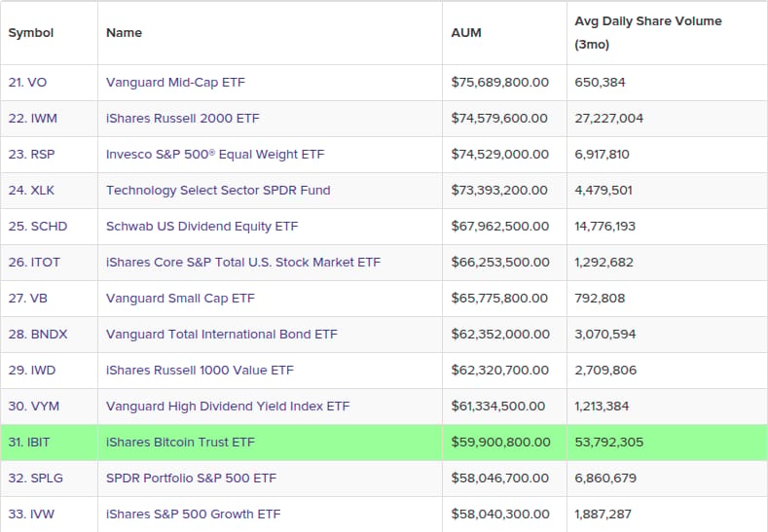This screenshot has width=768, height=532.
Task: Select AUM value $67,962,500.00
Action: point(500,226)
